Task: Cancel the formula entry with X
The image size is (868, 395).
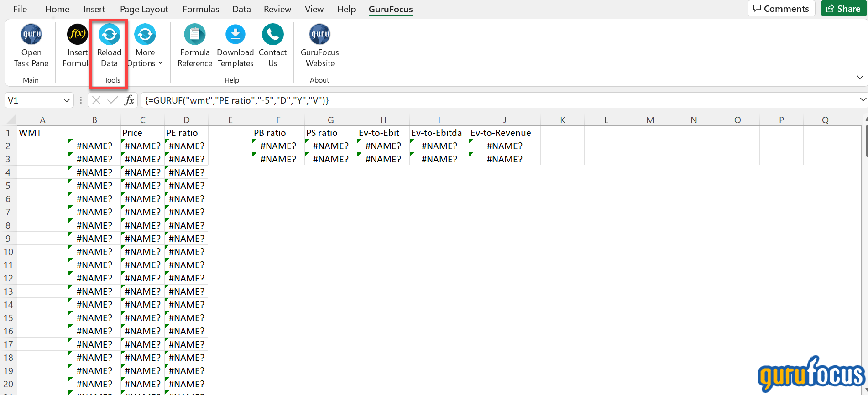Action: pos(96,100)
